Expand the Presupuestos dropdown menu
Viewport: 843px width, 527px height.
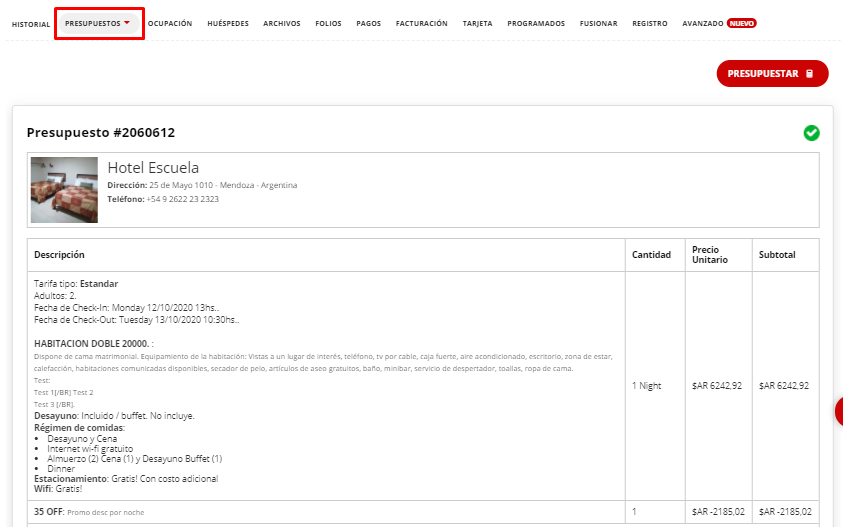(98, 23)
